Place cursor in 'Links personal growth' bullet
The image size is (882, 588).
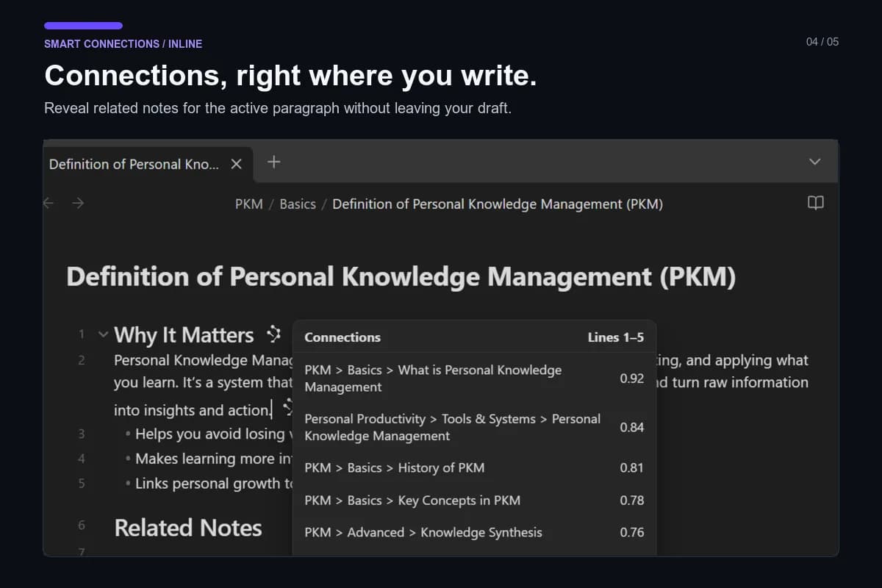213,484
